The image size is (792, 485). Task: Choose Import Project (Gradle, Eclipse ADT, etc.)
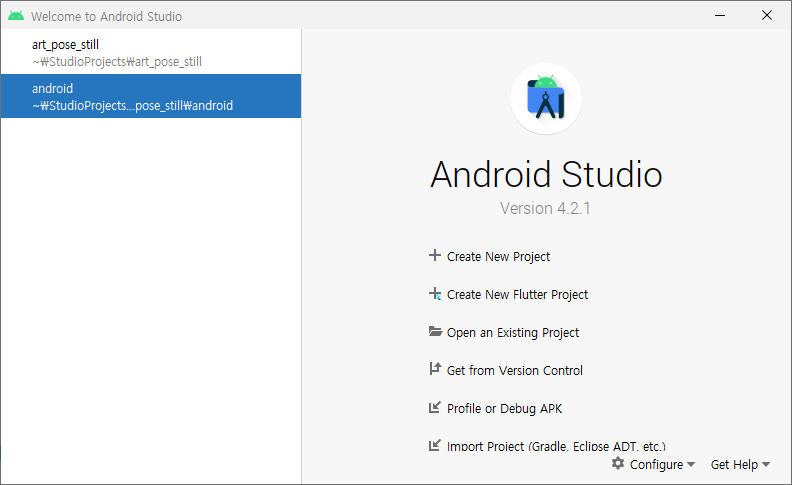click(x=556, y=446)
